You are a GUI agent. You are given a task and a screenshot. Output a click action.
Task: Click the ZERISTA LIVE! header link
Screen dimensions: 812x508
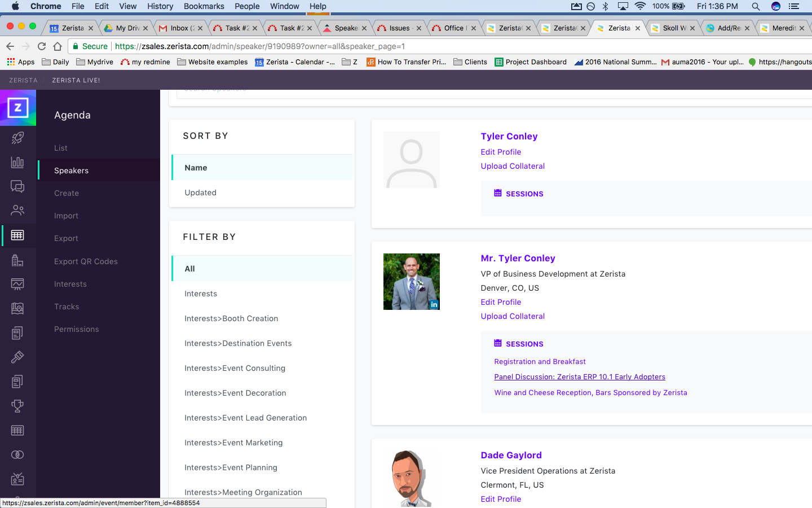coord(76,80)
